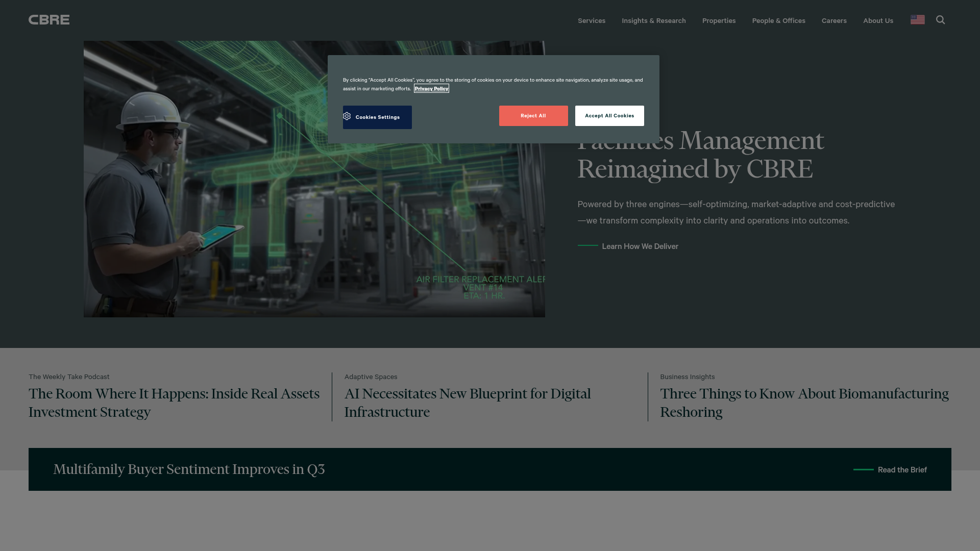Reject all cookies
This screenshot has height=551, width=980.
[533, 116]
